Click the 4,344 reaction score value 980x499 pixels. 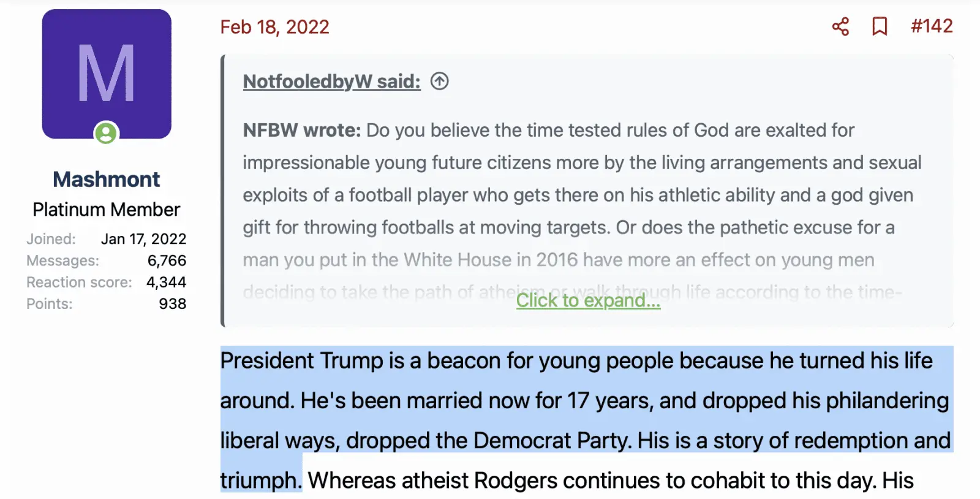point(166,282)
